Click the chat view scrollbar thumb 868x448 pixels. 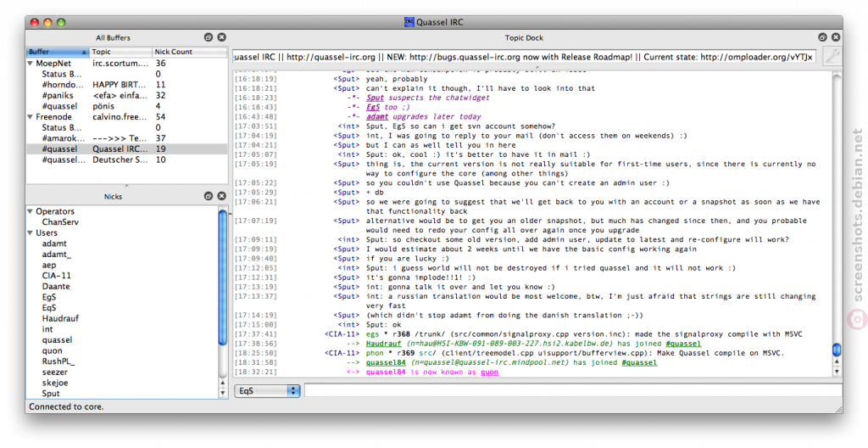[837, 350]
